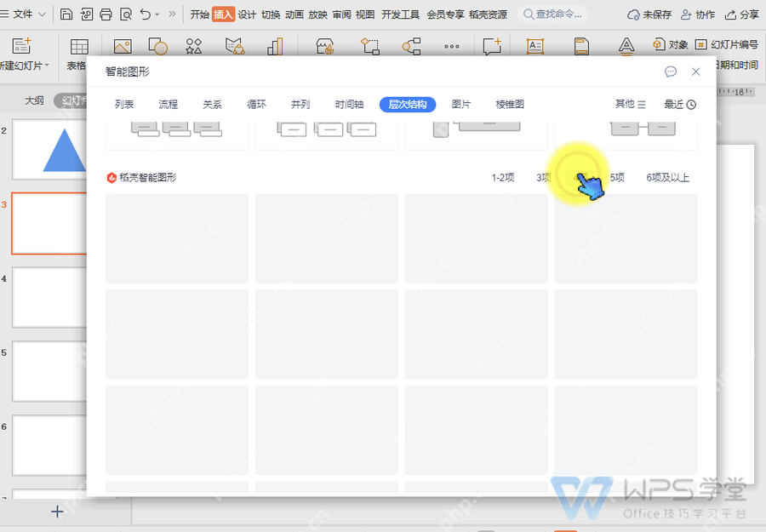Image resolution: width=766 pixels, height=532 pixels.
Task: Select slide 3 thumbnail
Action: click(49, 223)
